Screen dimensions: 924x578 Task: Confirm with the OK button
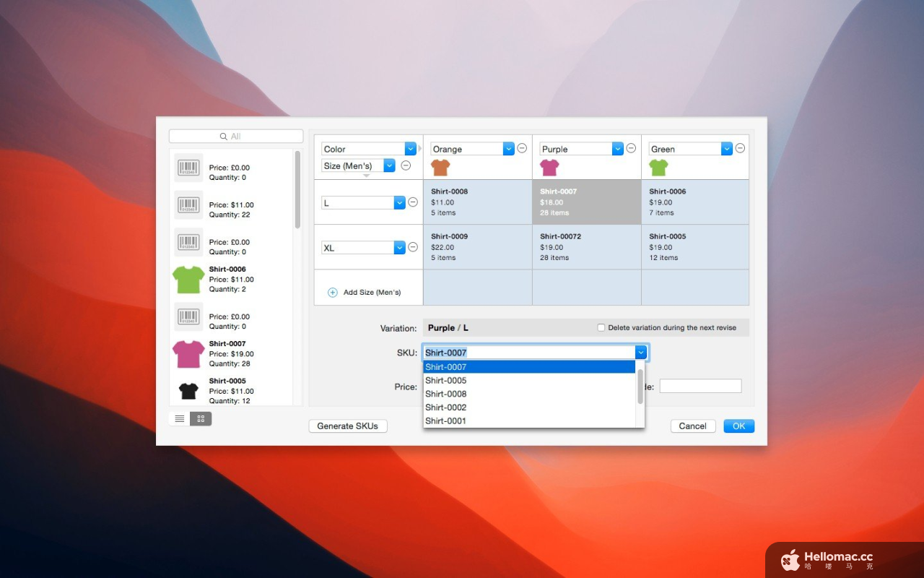pos(739,426)
